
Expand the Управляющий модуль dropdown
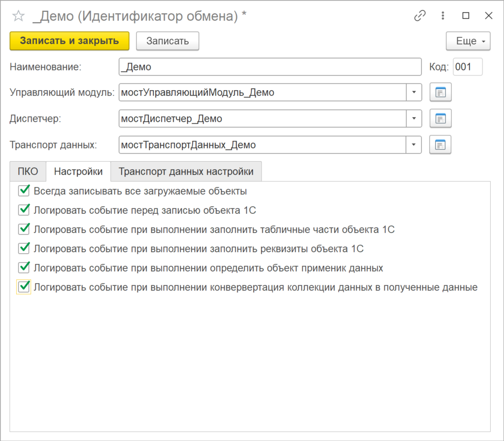414,92
